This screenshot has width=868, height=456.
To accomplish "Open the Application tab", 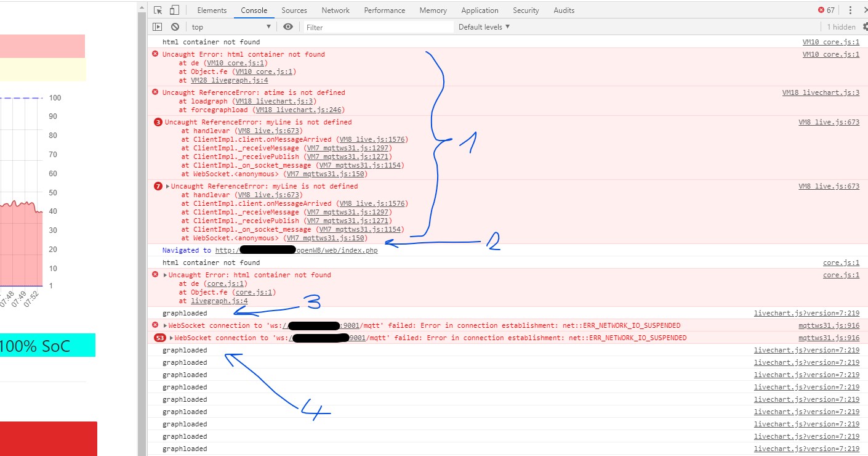I will coord(480,10).
